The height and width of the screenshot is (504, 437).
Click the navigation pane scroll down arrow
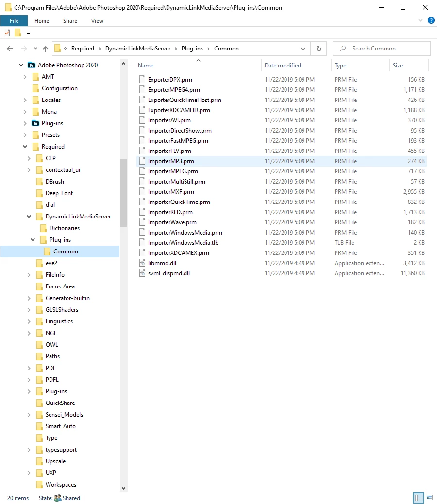coord(123,488)
